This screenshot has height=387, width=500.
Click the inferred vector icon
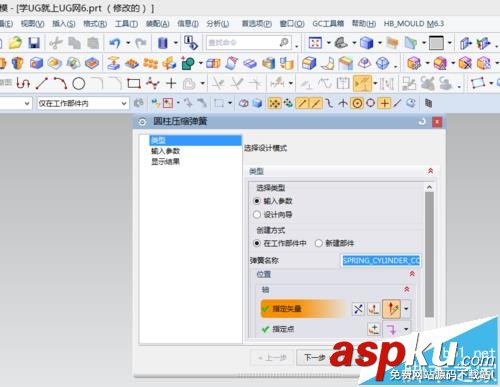point(392,309)
